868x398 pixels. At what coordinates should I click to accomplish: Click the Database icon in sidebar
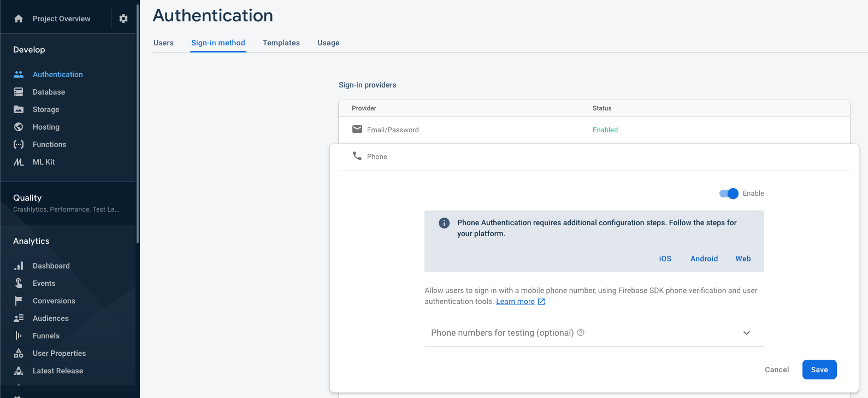coord(19,92)
